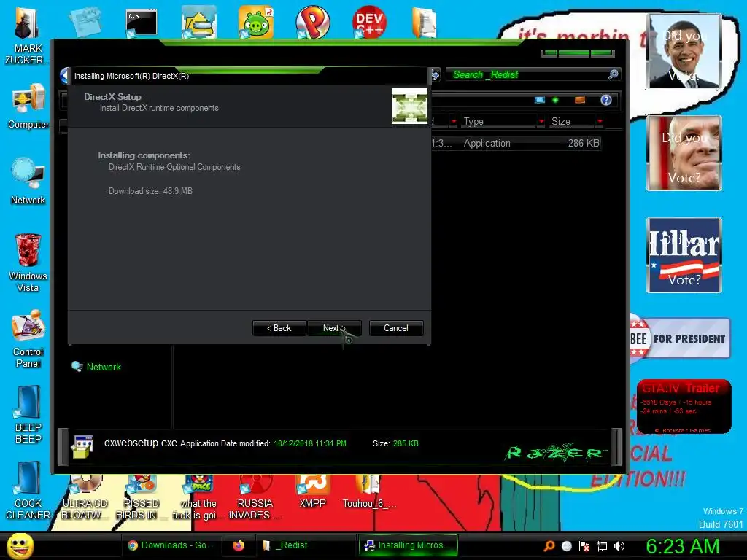Click Next in the DirectX Setup dialog
Image resolution: width=747 pixels, height=560 pixels.
[334, 328]
